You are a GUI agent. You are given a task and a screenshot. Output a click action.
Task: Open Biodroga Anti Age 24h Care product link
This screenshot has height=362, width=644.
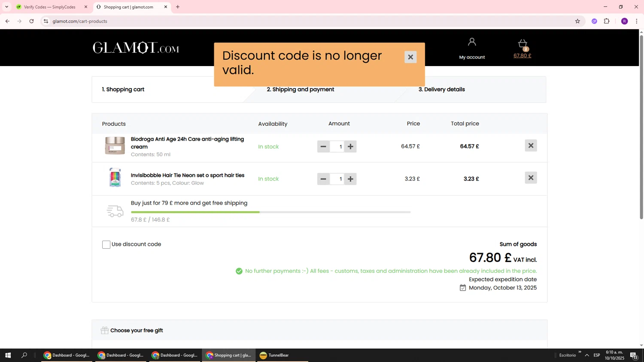(x=187, y=143)
